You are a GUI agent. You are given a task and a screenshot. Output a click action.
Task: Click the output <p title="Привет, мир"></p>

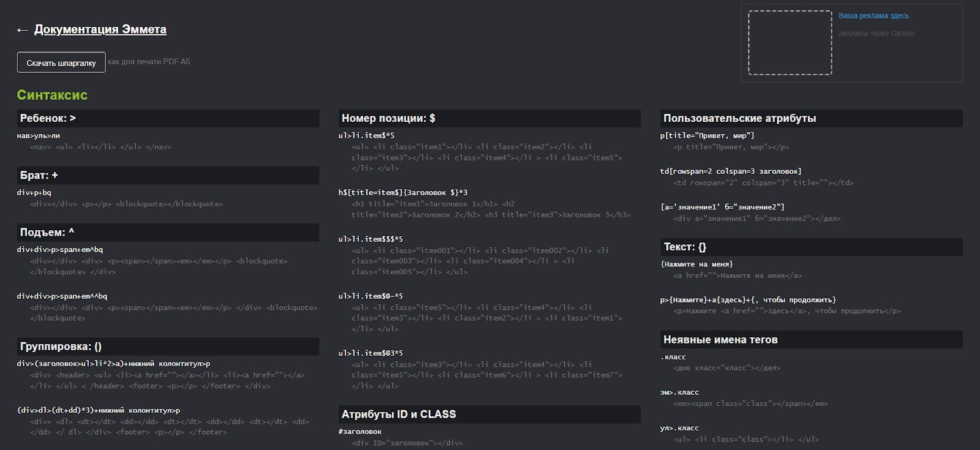(x=731, y=147)
